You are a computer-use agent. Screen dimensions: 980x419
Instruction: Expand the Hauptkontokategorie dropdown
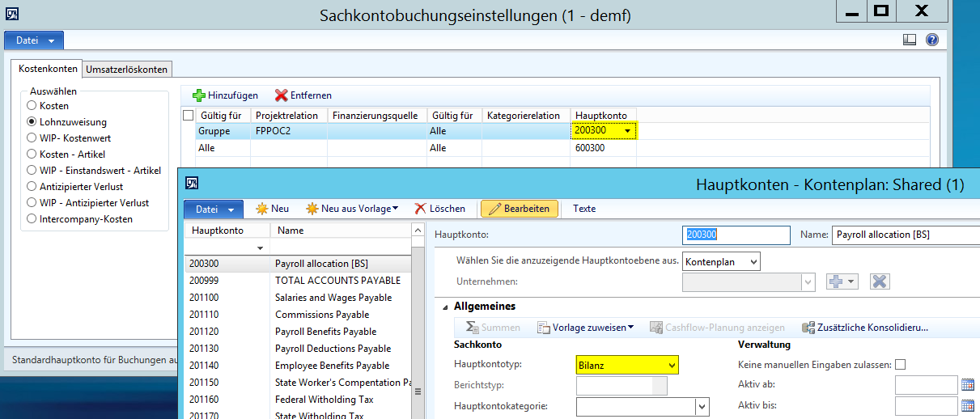point(702,406)
